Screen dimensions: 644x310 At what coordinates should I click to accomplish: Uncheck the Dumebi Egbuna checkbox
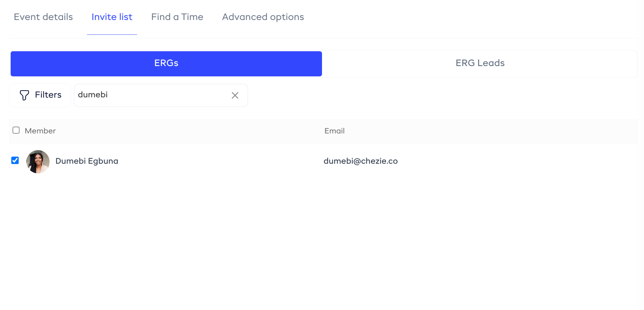(x=15, y=160)
